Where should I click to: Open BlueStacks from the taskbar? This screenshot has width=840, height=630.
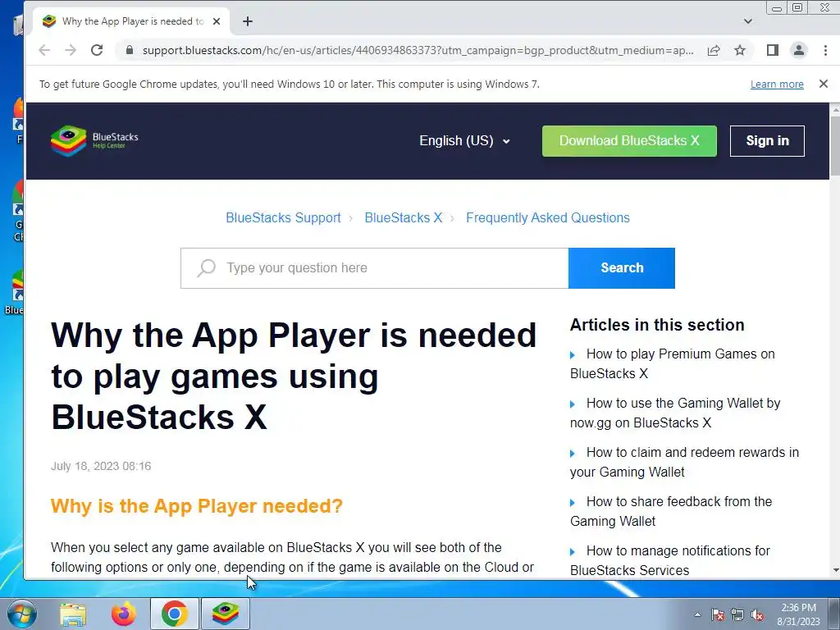[x=226, y=614]
